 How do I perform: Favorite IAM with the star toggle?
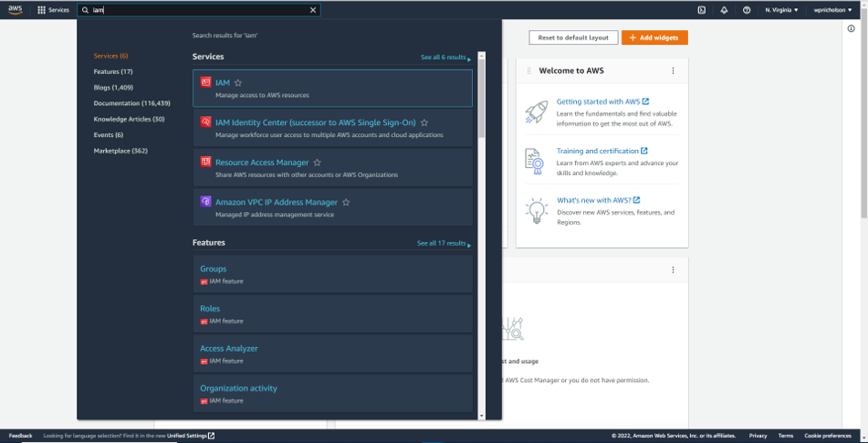coord(238,83)
